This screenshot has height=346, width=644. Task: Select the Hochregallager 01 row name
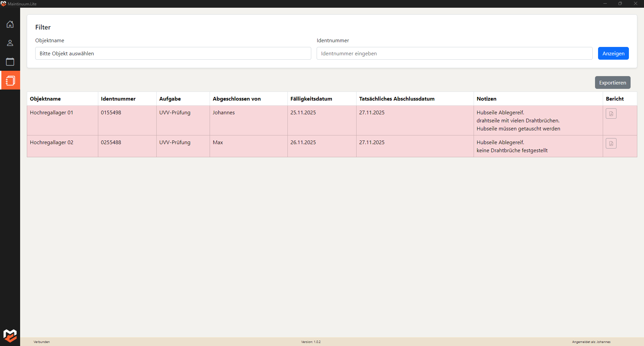(x=51, y=113)
